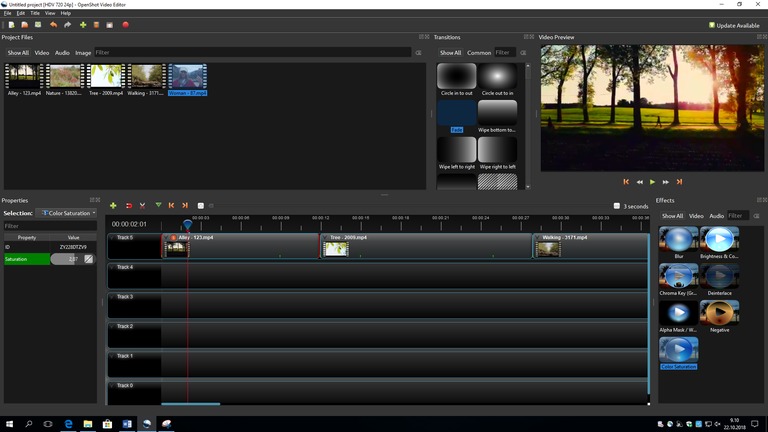Expand the Track 5 header menu arrow

pos(112,238)
